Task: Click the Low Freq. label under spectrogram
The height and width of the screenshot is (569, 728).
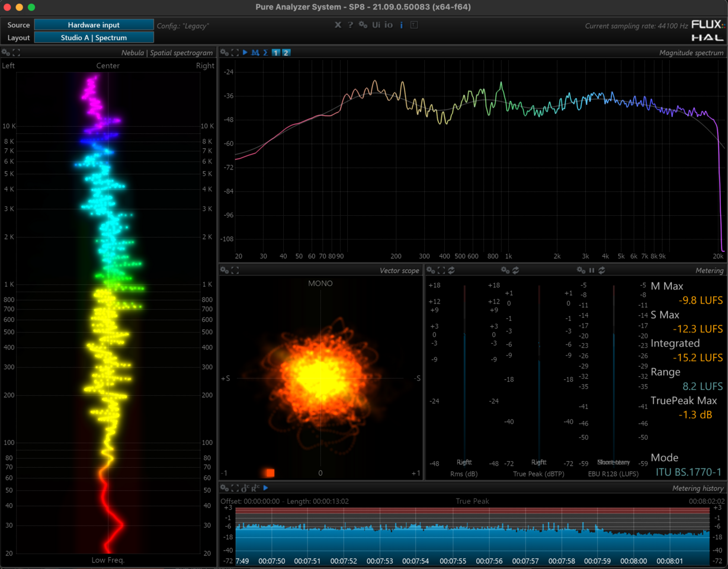Action: (x=108, y=560)
